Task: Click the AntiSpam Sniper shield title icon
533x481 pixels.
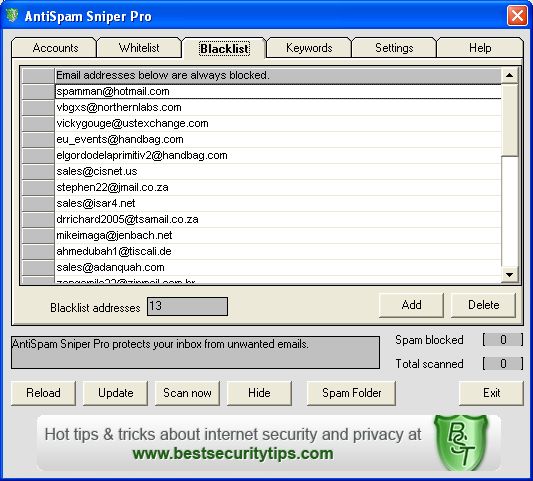Action: pos(12,16)
